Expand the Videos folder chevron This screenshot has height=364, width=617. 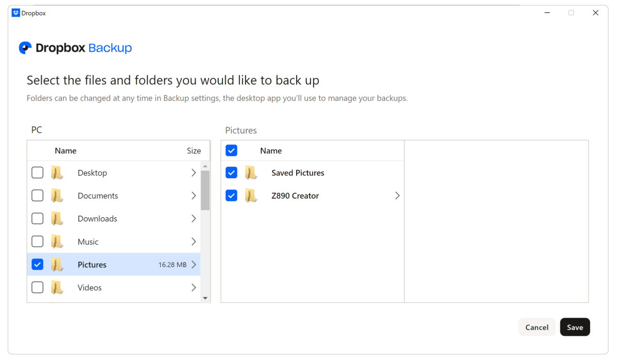(x=194, y=287)
